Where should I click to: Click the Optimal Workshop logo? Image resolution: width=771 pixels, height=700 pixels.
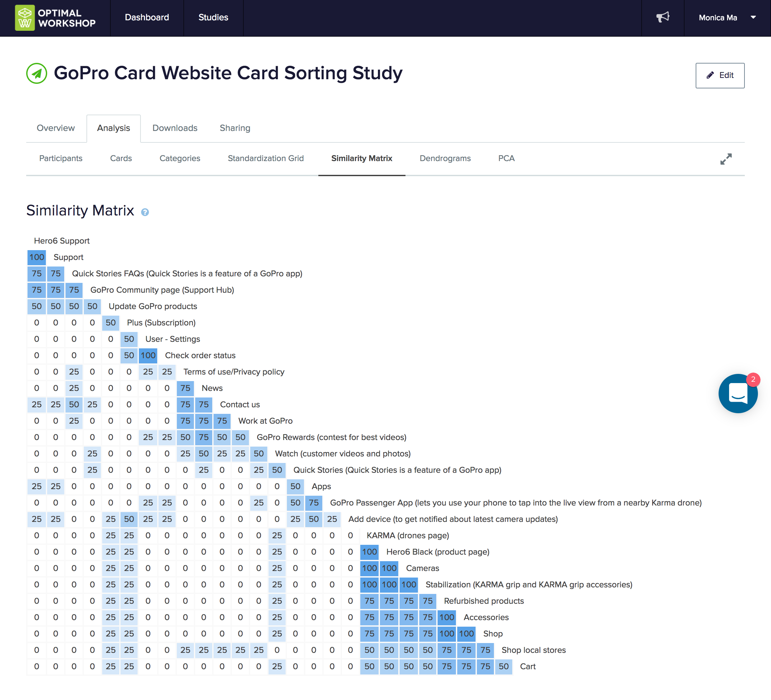[55, 18]
